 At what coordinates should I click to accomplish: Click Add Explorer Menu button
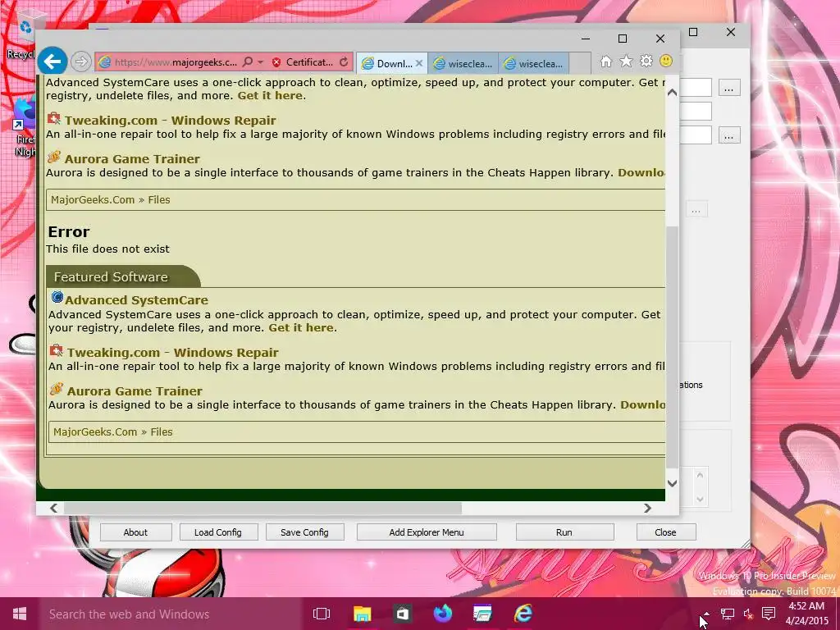coord(427,532)
